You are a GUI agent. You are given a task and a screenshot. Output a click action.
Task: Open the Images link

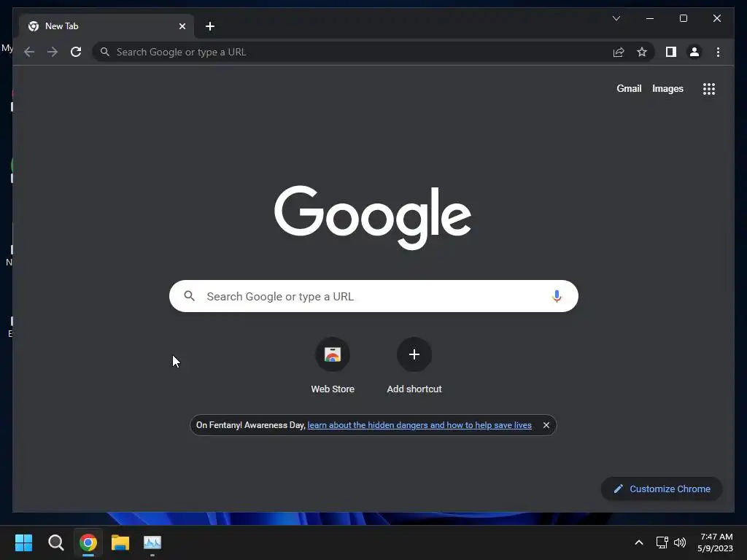(667, 88)
